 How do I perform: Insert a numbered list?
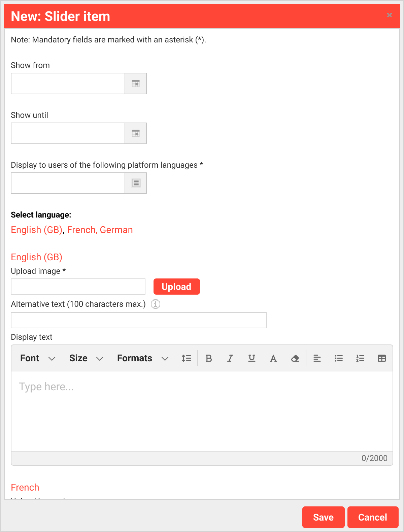(360, 358)
